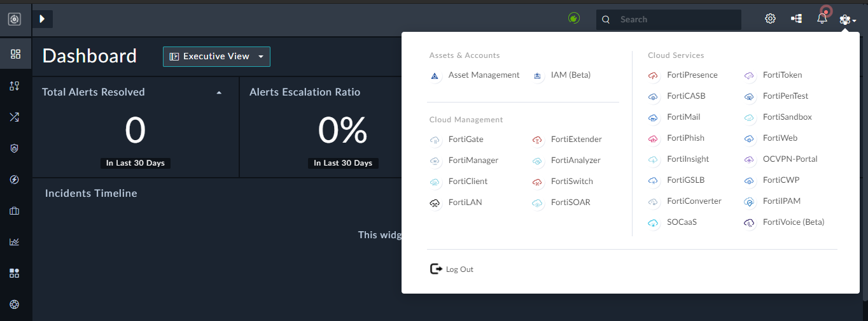This screenshot has width=868, height=321.
Task: Click the FortiGSLB cloud icon
Action: tap(653, 181)
